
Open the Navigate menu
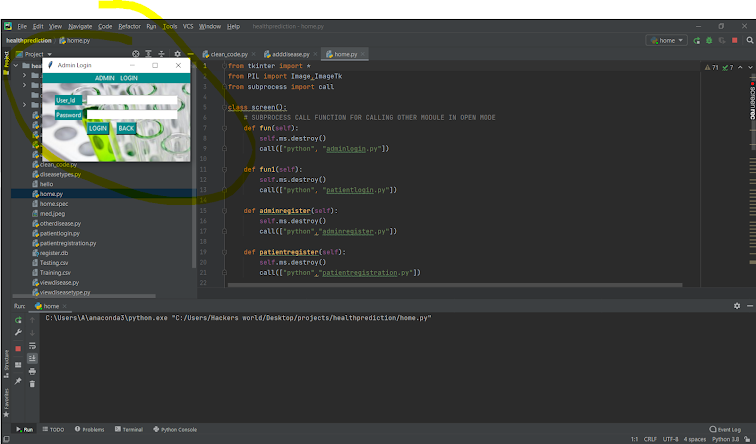80,27
